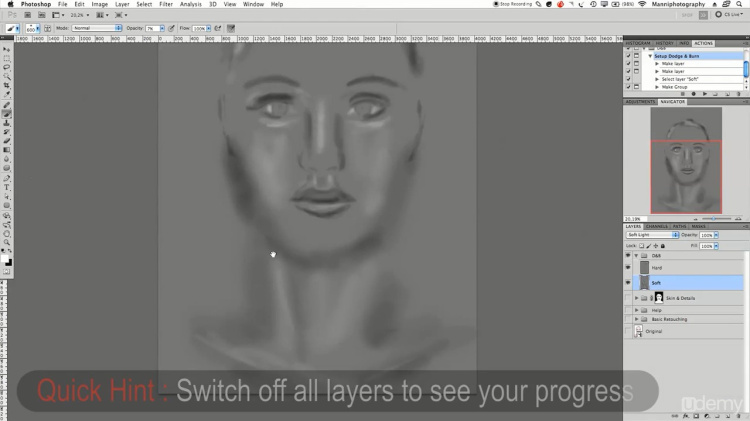This screenshot has height=421, width=750.
Task: Toggle checkmark for Setup Dodge & Burn action
Action: [x=628, y=56]
